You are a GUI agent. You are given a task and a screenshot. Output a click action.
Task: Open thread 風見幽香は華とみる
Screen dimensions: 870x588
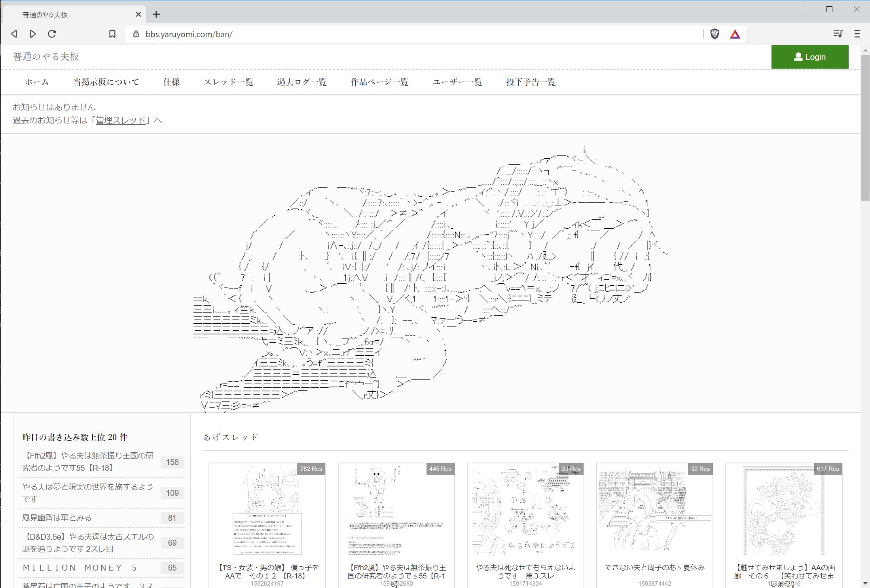point(57,518)
